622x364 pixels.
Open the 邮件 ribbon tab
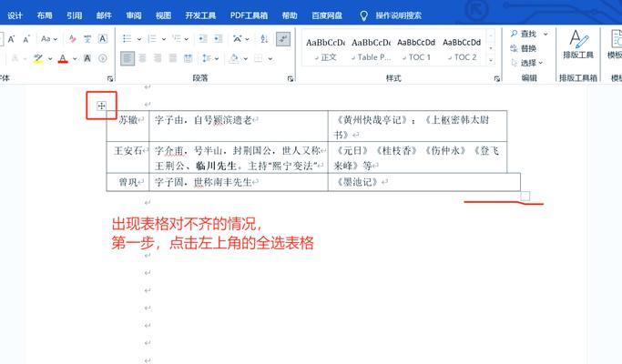point(104,15)
